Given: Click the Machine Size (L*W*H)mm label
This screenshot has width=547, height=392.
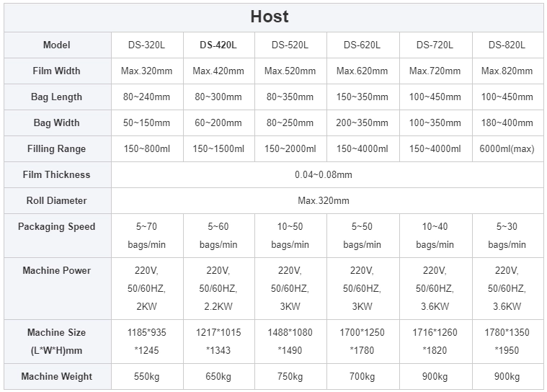Looking at the screenshot, I should (56, 342).
